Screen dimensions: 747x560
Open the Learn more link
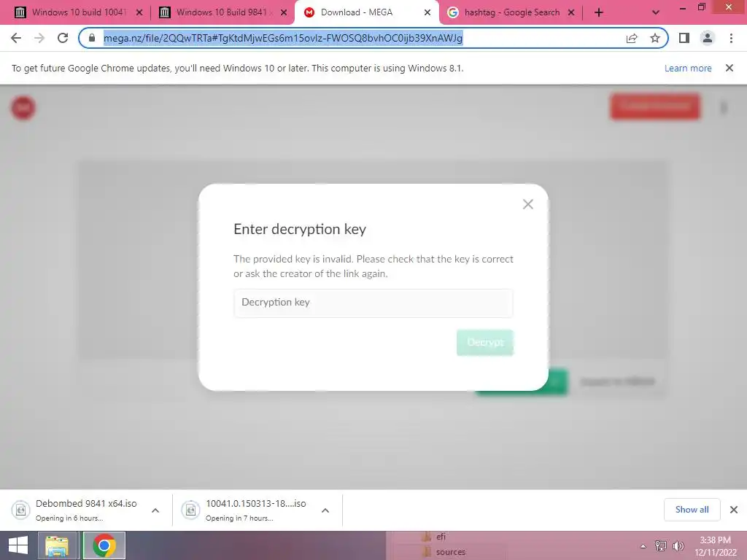[x=688, y=68]
